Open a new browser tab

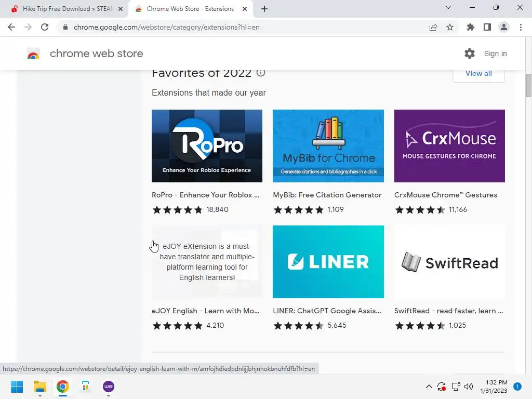pos(264,9)
